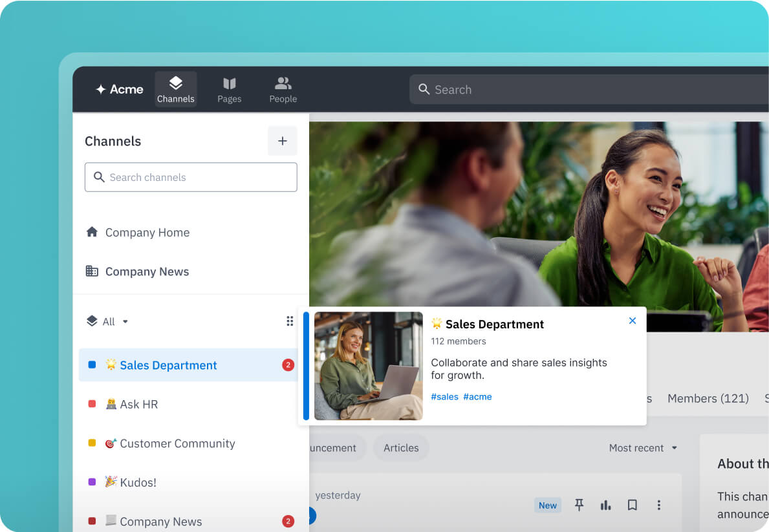This screenshot has width=769, height=532.
Task: Open the Members (121) tab
Action: click(708, 398)
